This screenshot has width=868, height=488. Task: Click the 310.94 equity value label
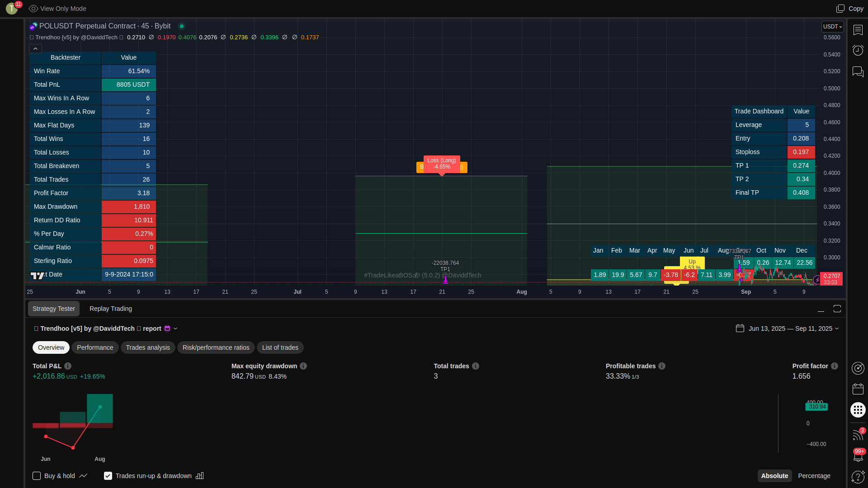(816, 407)
